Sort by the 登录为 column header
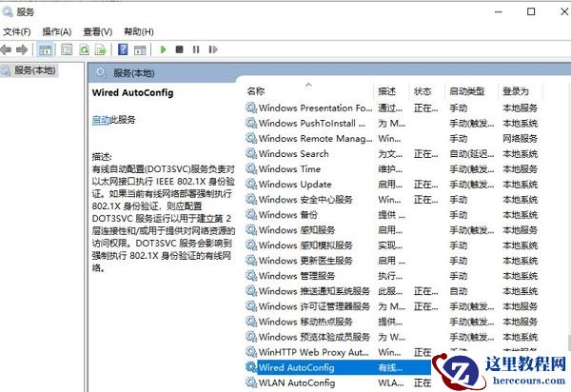 [516, 91]
